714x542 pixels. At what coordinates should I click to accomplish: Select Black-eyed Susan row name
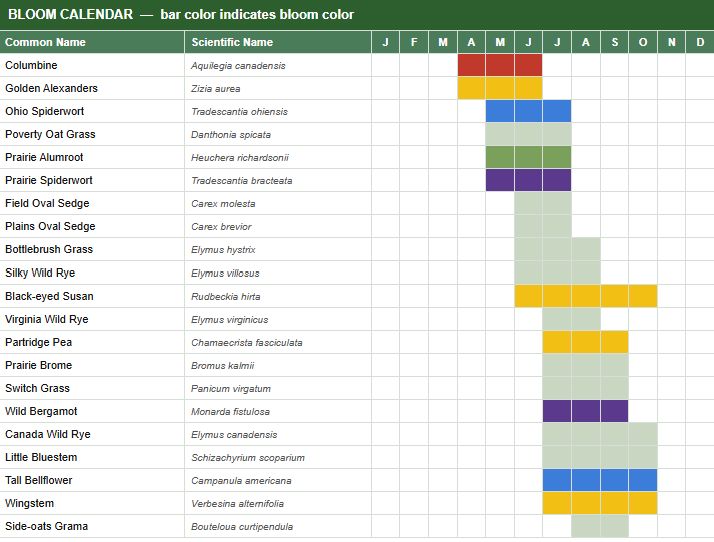coord(49,296)
